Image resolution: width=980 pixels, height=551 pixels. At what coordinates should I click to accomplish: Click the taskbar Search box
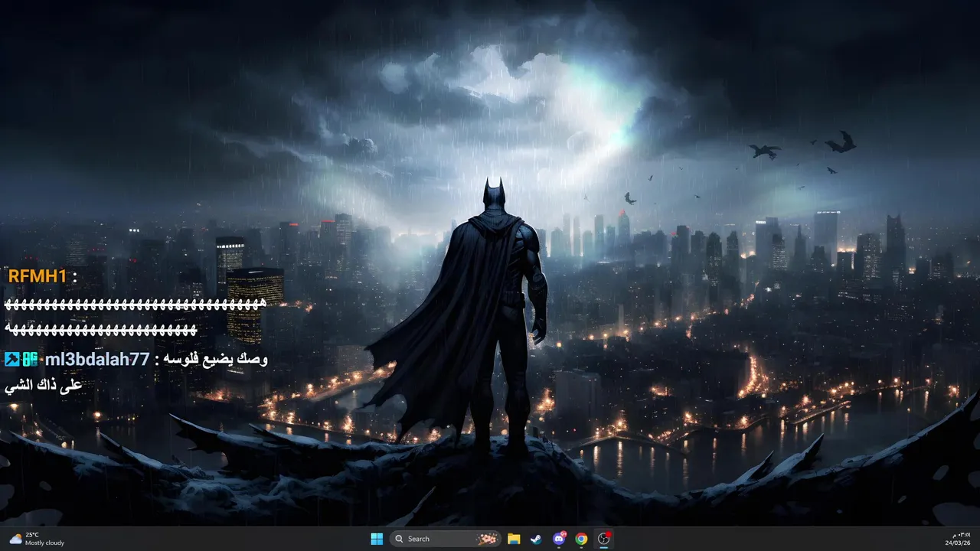click(x=446, y=539)
